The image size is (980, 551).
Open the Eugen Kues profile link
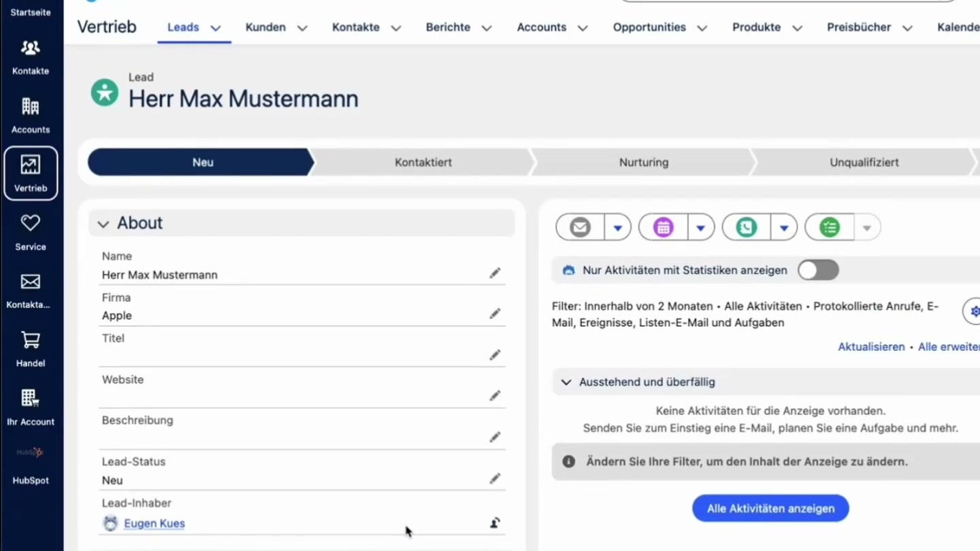(x=154, y=523)
